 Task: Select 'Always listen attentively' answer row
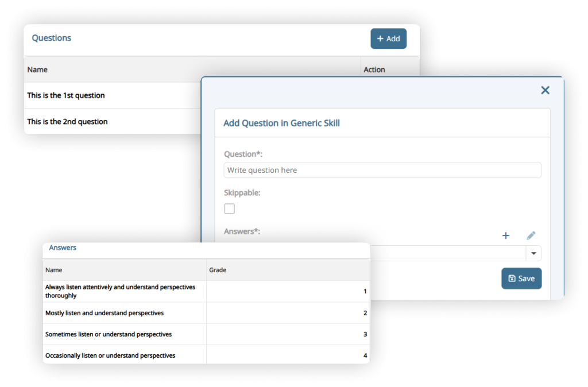tap(120, 291)
